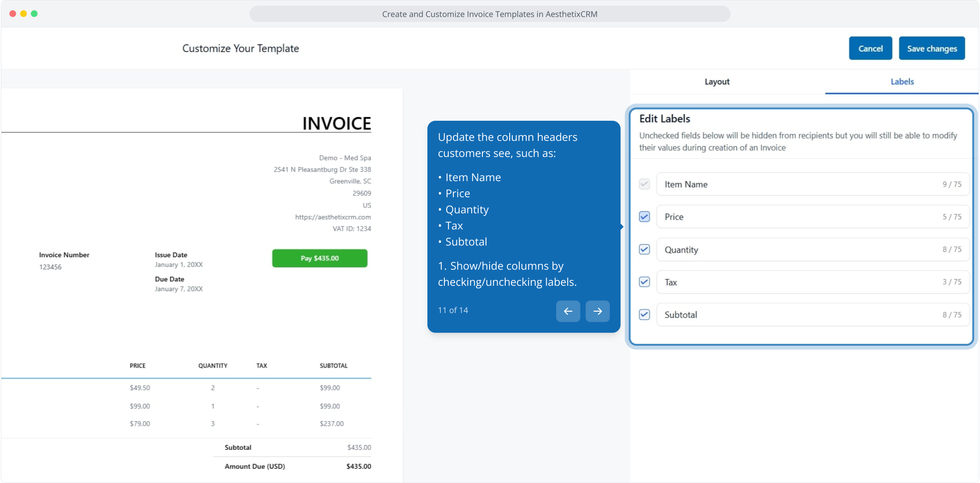The image size is (980, 483).
Task: Click the yellow minimize window dot
Action: 24,14
